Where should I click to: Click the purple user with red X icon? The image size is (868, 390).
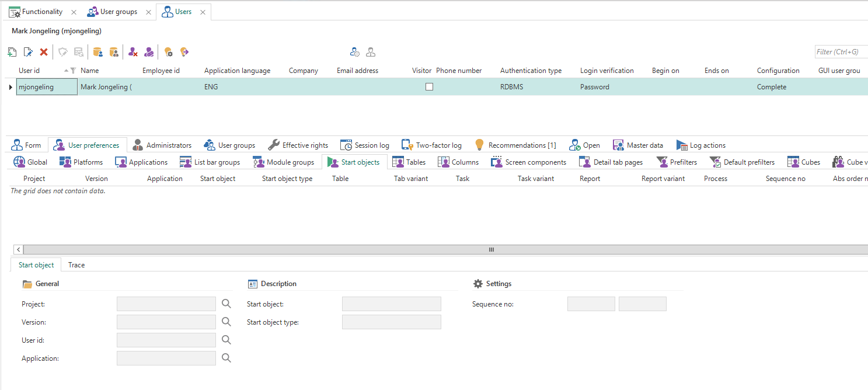tap(133, 52)
